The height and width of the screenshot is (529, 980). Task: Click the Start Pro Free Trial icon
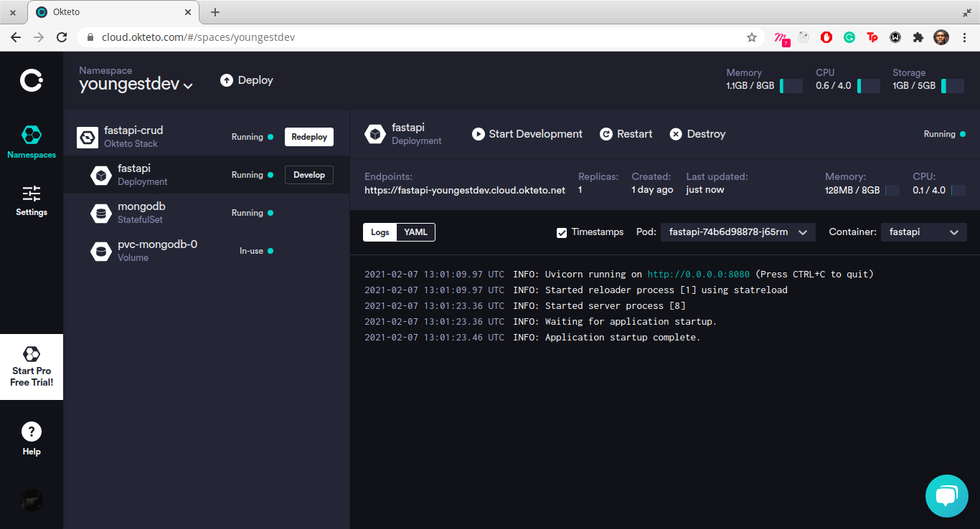tap(32, 353)
